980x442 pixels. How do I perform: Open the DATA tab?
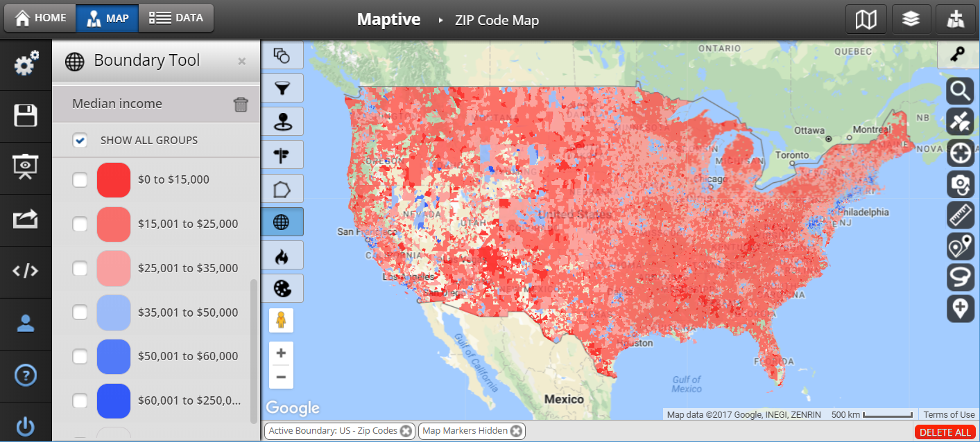tap(176, 18)
